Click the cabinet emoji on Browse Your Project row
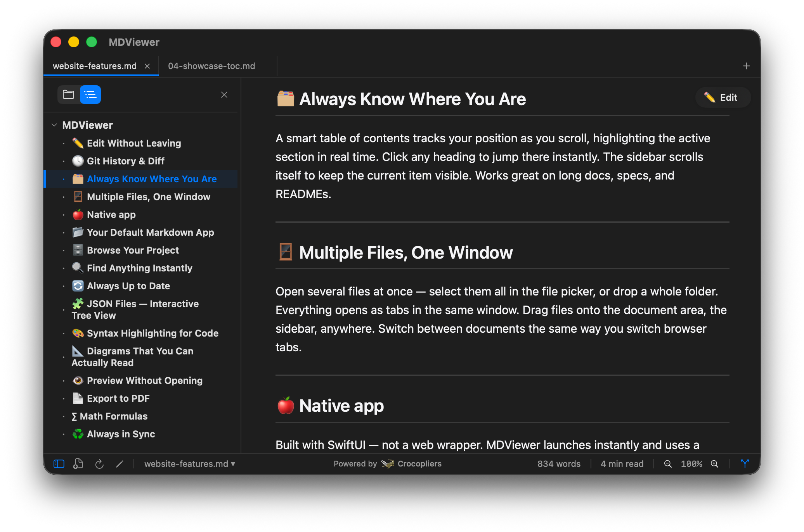 [78, 250]
